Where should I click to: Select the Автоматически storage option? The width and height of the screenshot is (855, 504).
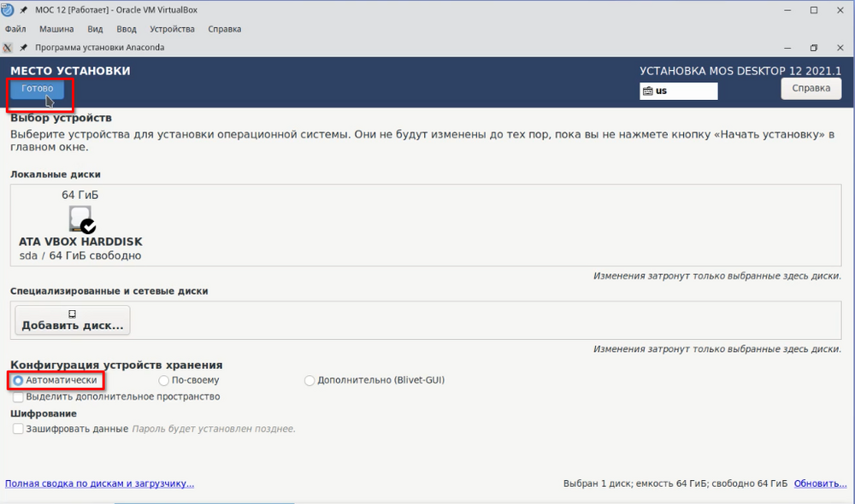[x=19, y=380]
